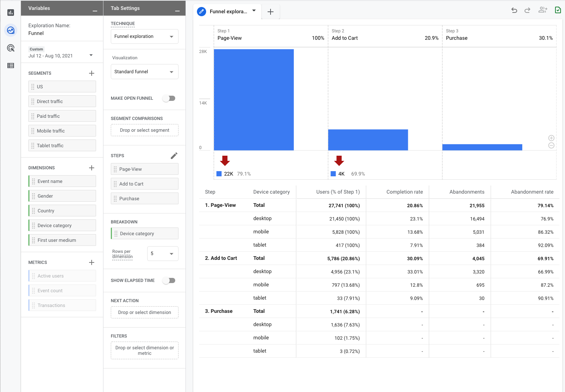Export the exploration data

click(558, 10)
